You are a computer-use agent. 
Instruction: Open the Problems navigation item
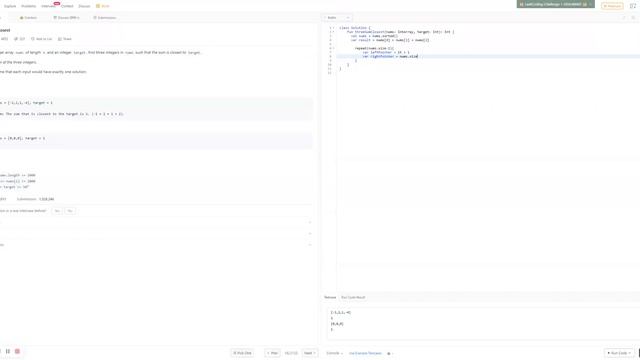(29, 6)
